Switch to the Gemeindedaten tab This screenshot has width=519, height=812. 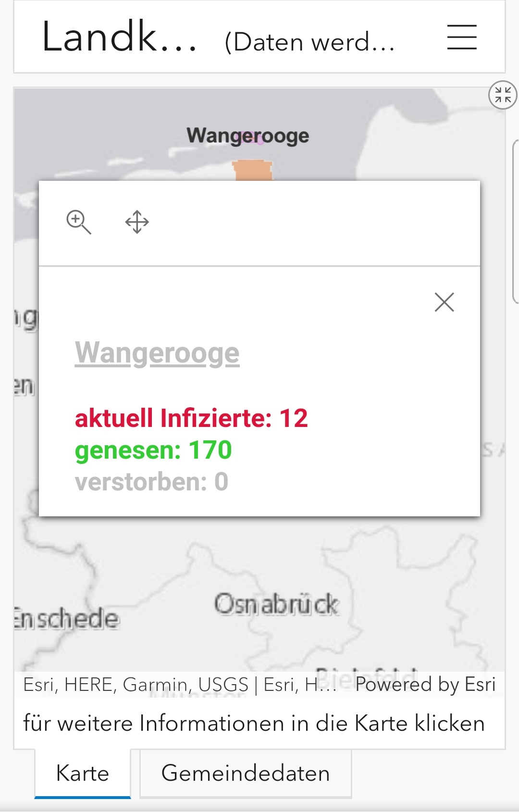pyautogui.click(x=246, y=774)
